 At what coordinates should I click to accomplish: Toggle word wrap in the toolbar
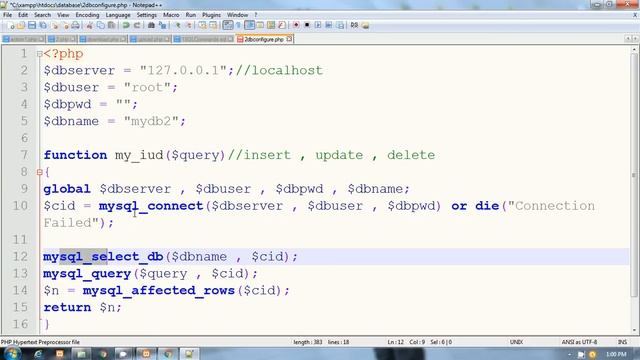(228, 25)
